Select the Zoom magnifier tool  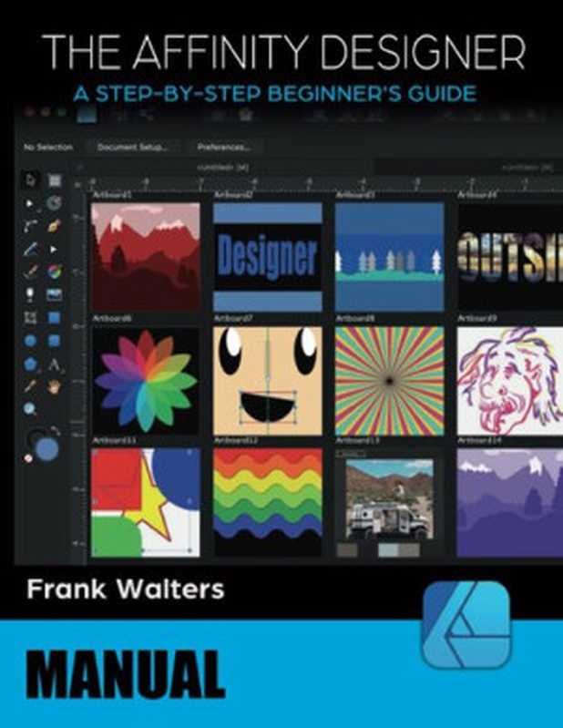31,409
